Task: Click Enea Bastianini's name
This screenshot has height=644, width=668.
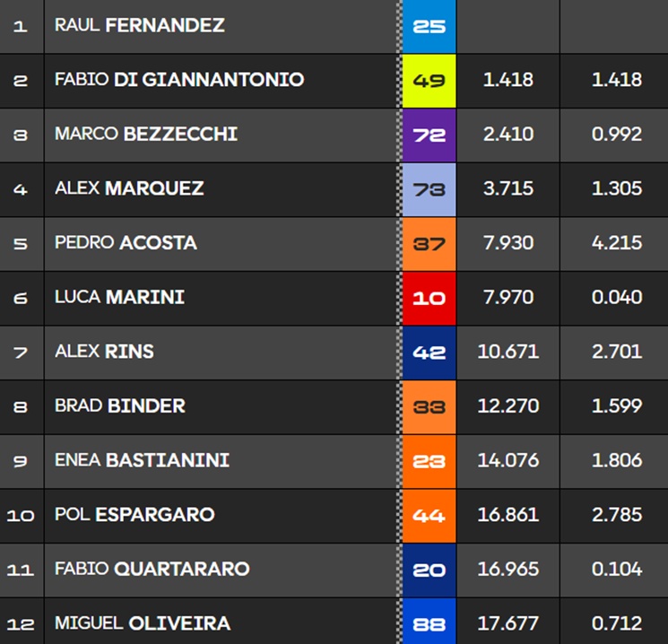Action: tap(142, 460)
